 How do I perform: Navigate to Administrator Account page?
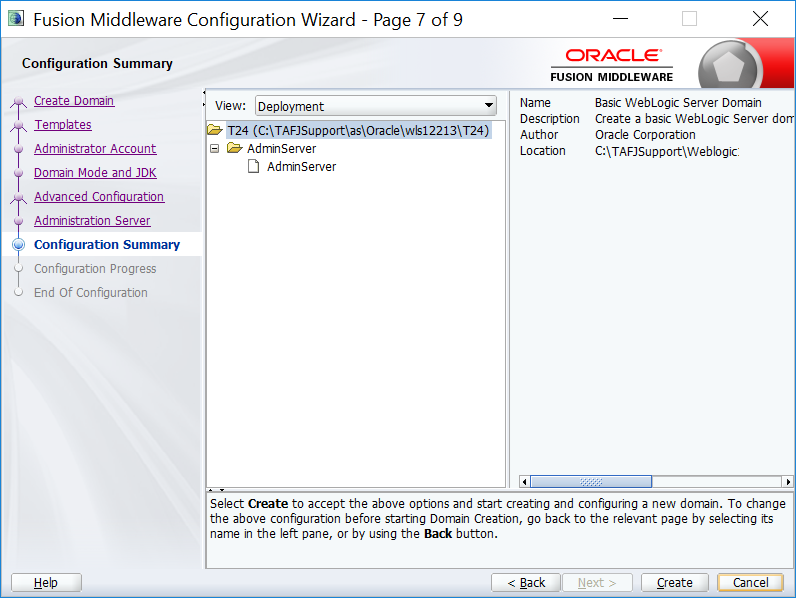point(95,149)
